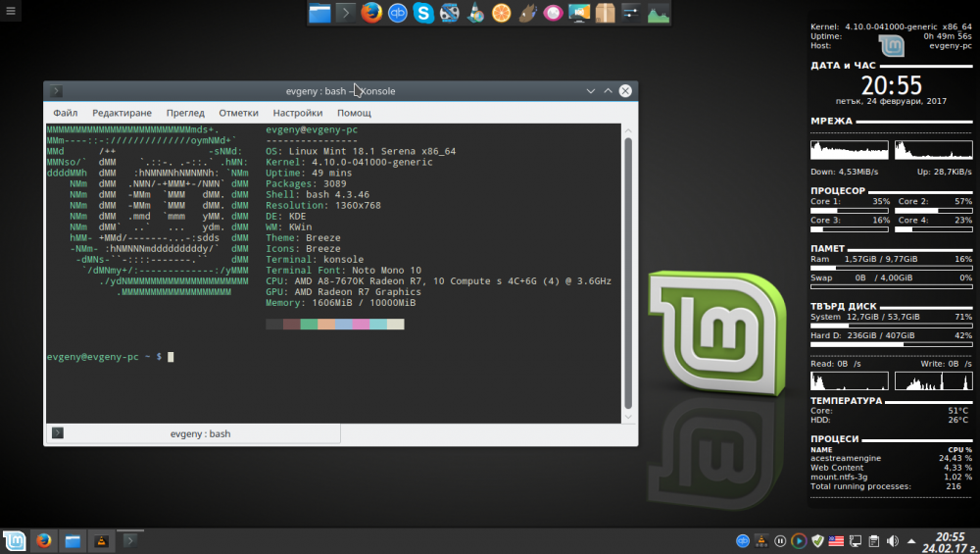Open qBittorrent from the top dock

(x=398, y=13)
